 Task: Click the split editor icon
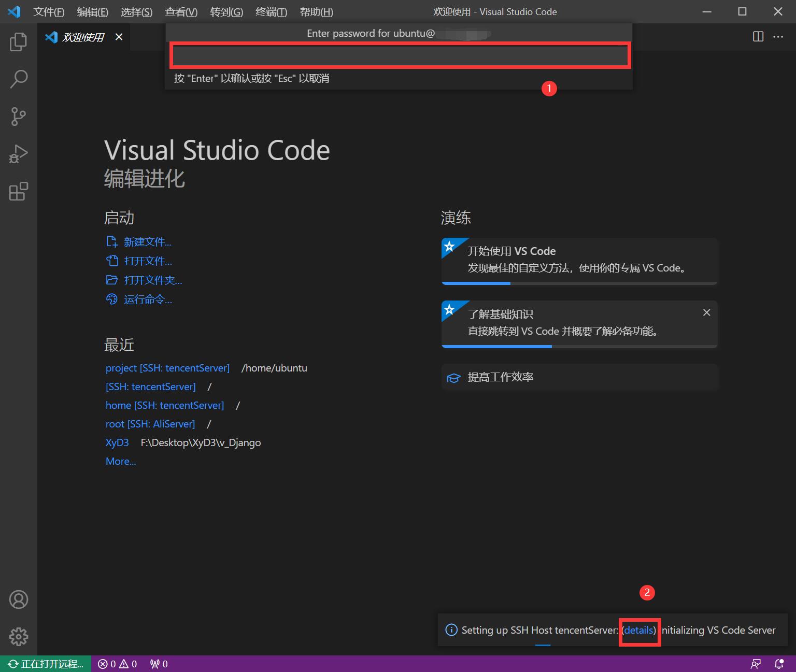pos(758,37)
